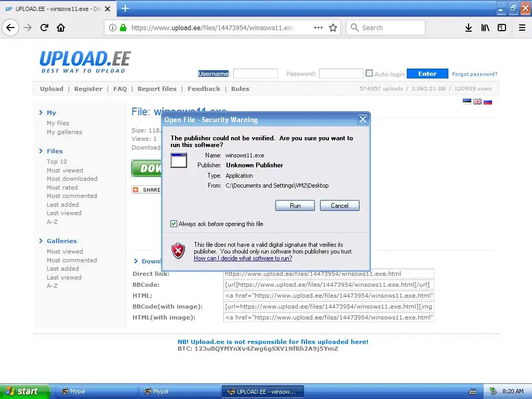The image size is (532, 399).
Task: Go back with the browser back arrow
Action: (10, 28)
